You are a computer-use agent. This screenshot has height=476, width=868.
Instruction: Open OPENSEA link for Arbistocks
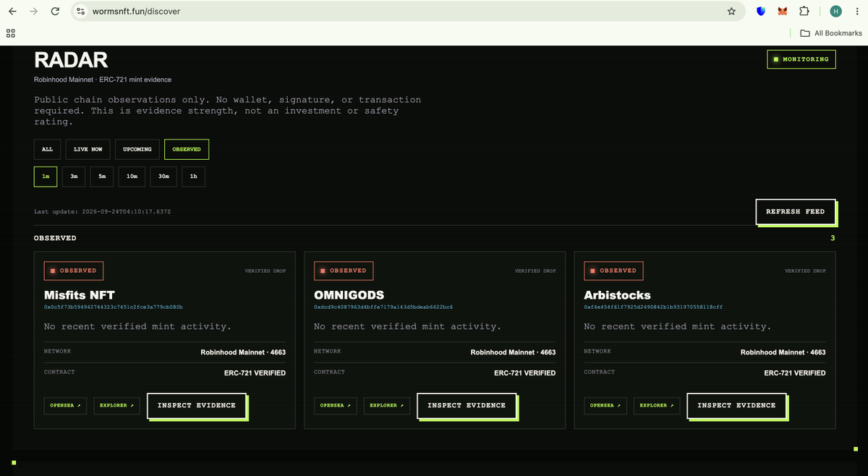click(x=605, y=405)
